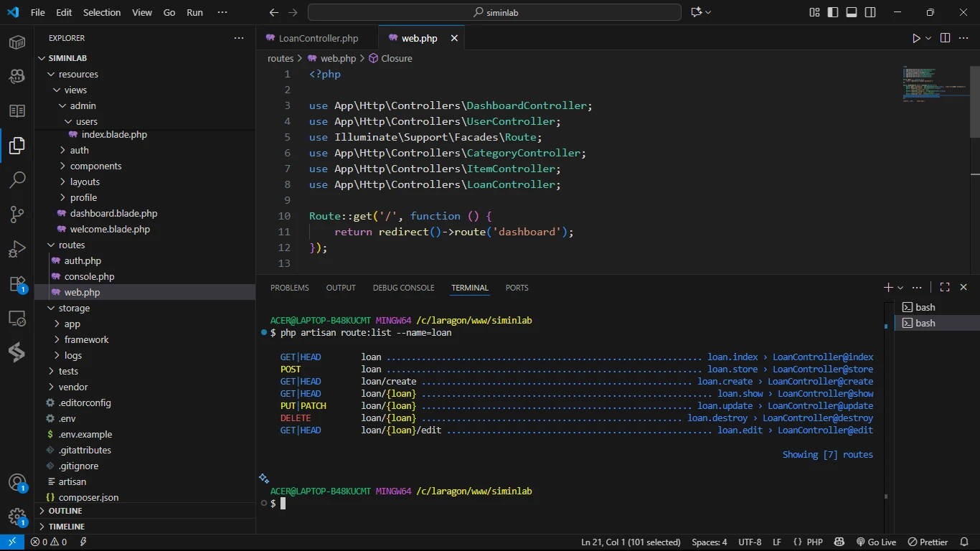Open the Search view in activity bar
Image resolution: width=980 pixels, height=551 pixels.
coord(17,179)
